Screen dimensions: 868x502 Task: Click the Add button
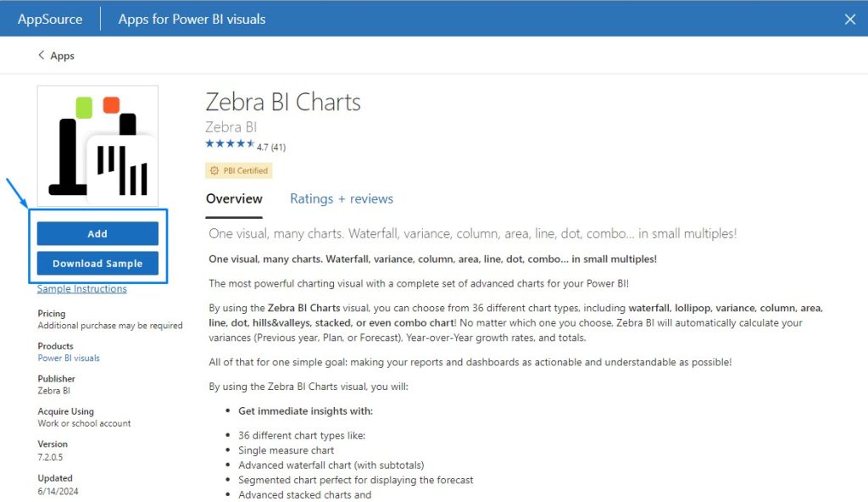click(x=97, y=232)
